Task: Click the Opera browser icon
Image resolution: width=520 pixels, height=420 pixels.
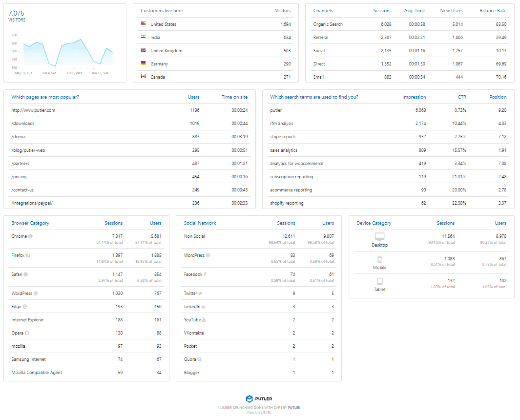Action: click(x=27, y=333)
